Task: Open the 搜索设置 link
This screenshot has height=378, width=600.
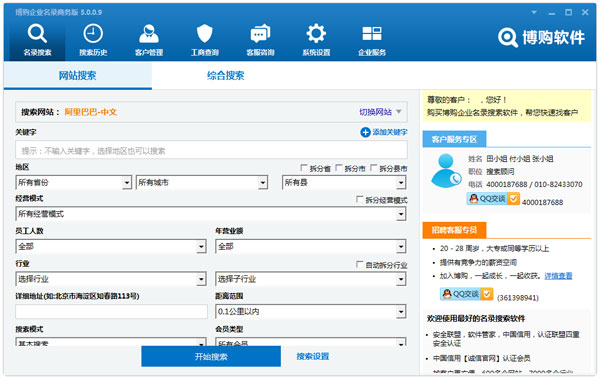Action: (313, 357)
